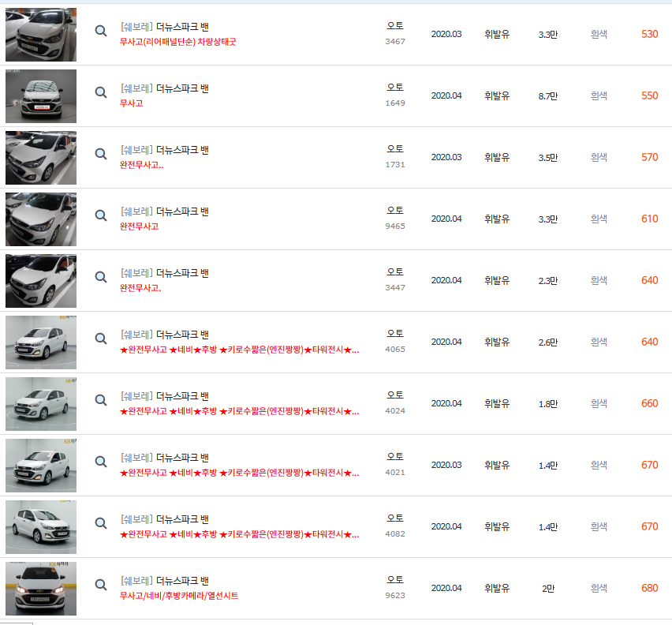
Task: Click magnifier icon in row numbered 4021
Action: [x=101, y=462]
